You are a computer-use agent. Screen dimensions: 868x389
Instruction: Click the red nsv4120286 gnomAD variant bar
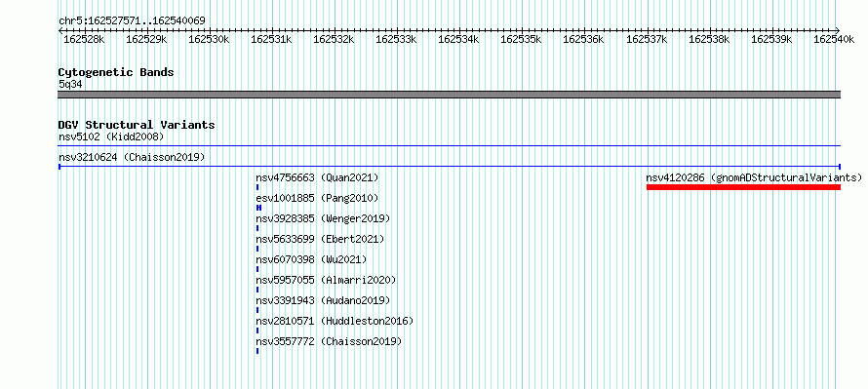743,187
